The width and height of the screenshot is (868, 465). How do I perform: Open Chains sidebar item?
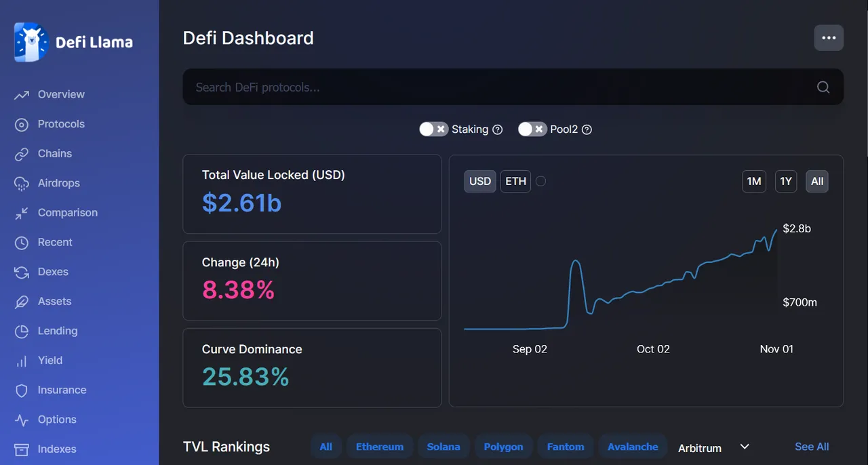pyautogui.click(x=55, y=153)
